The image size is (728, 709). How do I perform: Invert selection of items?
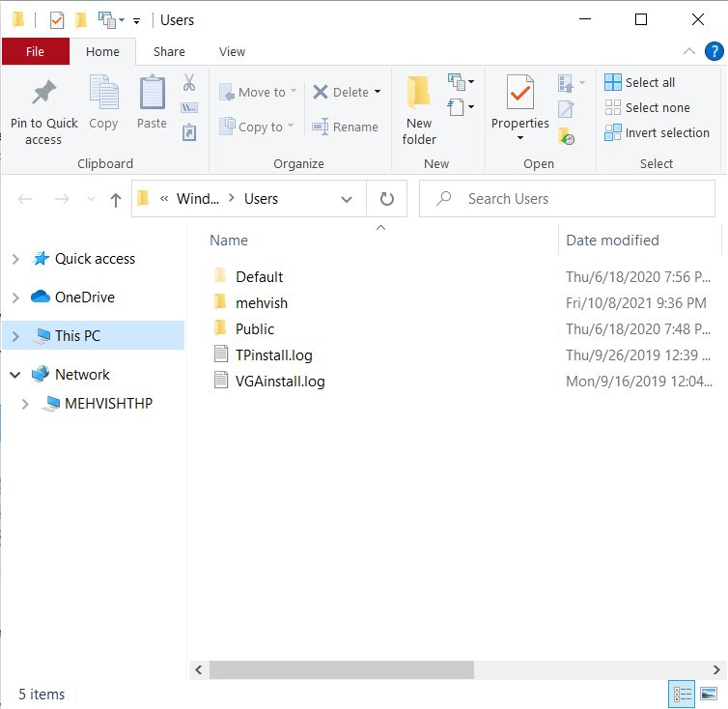[x=657, y=132]
